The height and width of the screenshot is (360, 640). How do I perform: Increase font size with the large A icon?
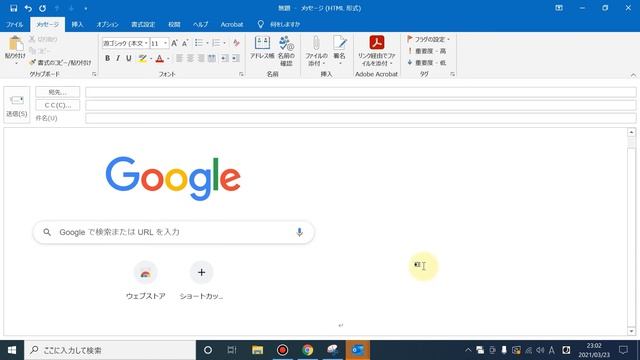[174, 43]
